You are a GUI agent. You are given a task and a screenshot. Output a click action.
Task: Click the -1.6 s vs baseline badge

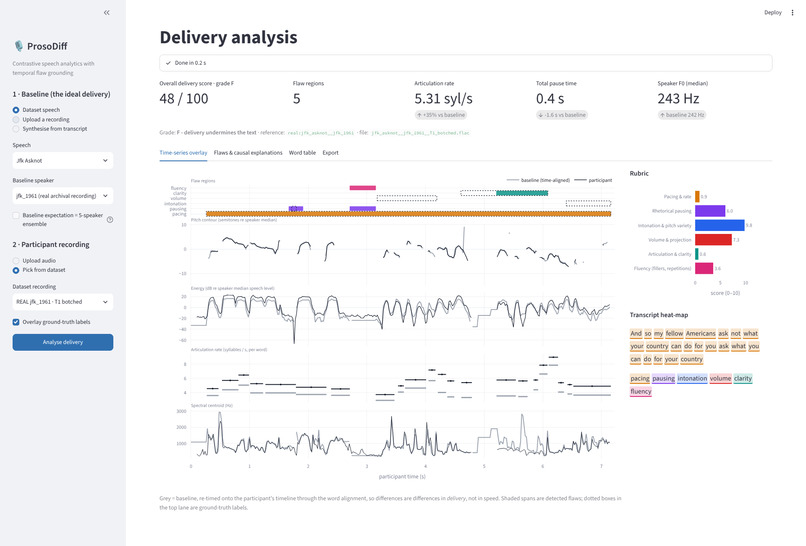(562, 115)
